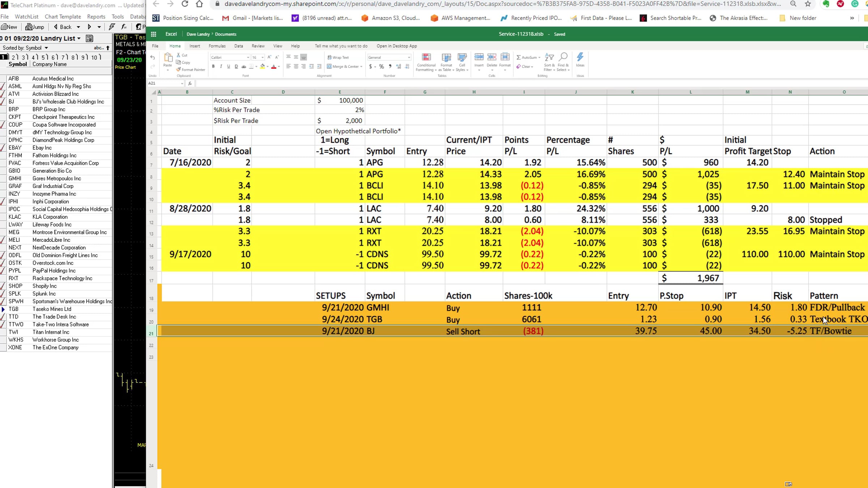868x488 pixels.
Task: Toggle the flag checkbox for EBAY
Action: click(x=3, y=148)
